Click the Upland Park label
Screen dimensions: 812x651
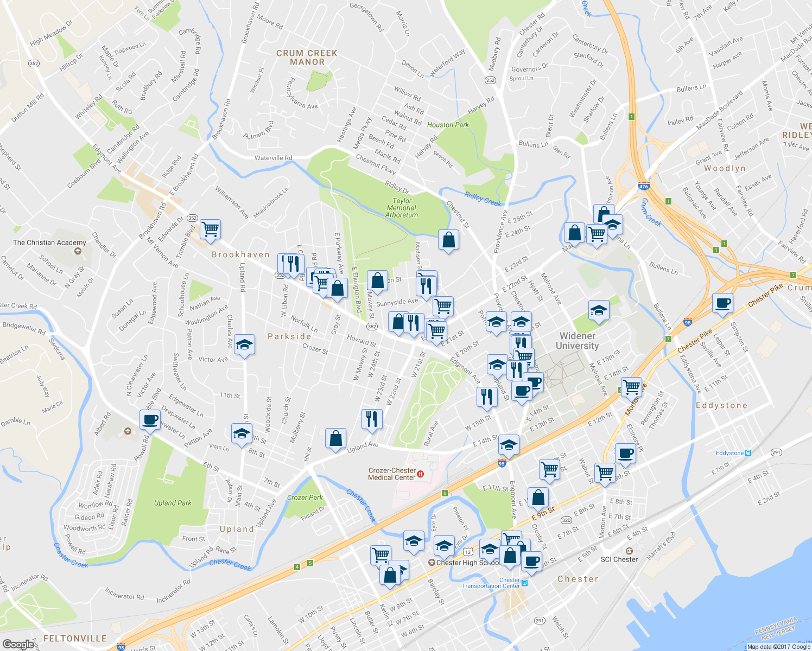[173, 503]
